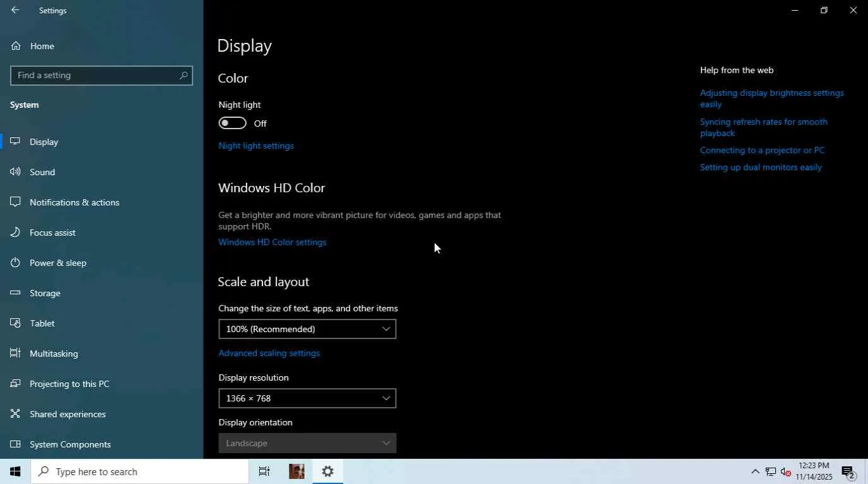This screenshot has height=484, width=868.
Task: Go back using the Settings back arrow
Action: point(15,10)
